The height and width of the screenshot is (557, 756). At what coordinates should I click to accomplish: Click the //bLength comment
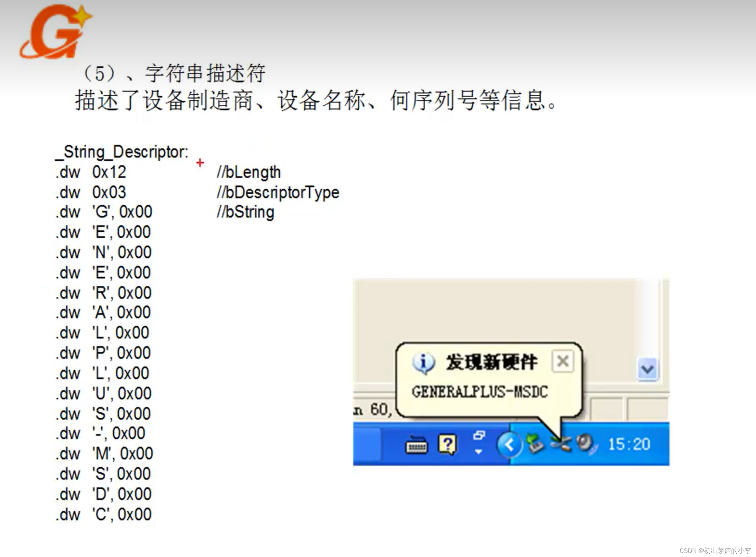[x=249, y=172]
